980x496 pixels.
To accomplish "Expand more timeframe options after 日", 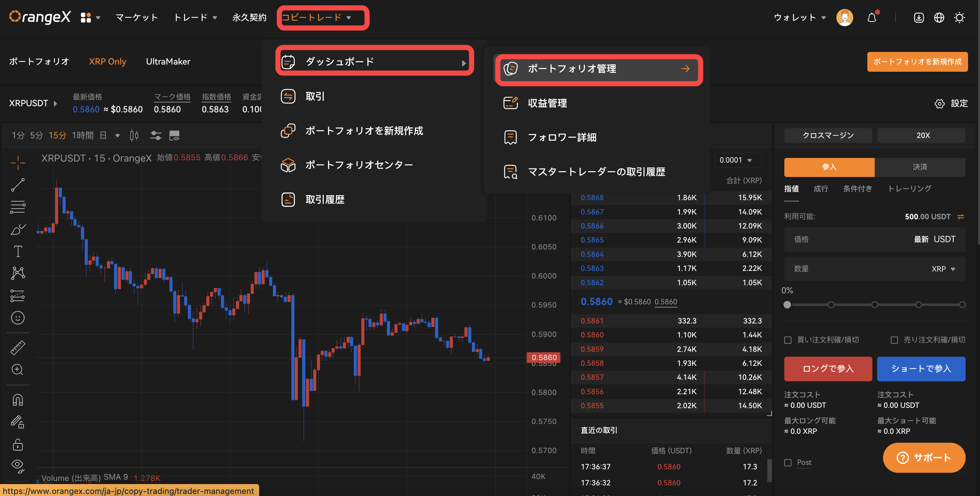I will tap(117, 136).
